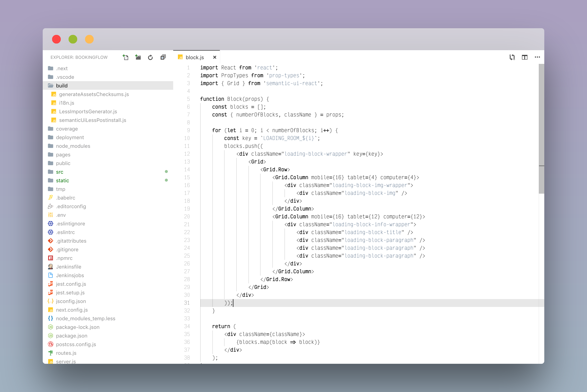
Task: Collapse the build folder
Action: [62, 85]
